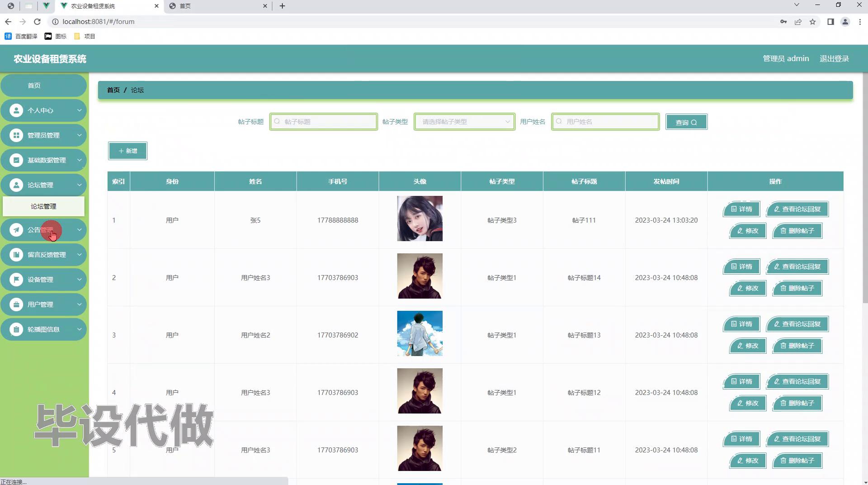
Task: Close the 农业设备租赁系统 browser tab
Action: 156,6
